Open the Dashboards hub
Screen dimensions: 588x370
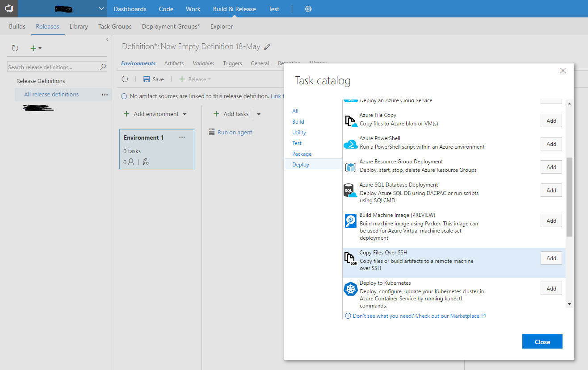(130, 9)
